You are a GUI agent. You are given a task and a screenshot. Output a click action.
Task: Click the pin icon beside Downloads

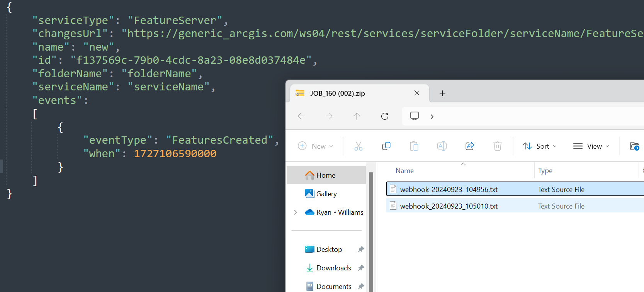click(361, 268)
